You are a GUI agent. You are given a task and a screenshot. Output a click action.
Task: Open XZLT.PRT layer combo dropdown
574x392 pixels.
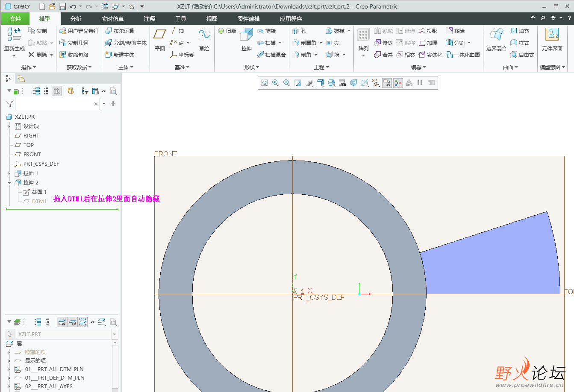[x=115, y=334]
